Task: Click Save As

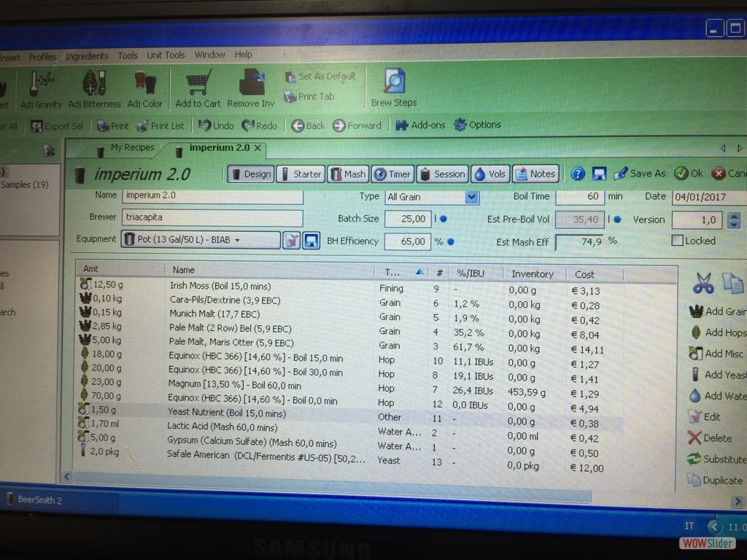Action: [639, 174]
